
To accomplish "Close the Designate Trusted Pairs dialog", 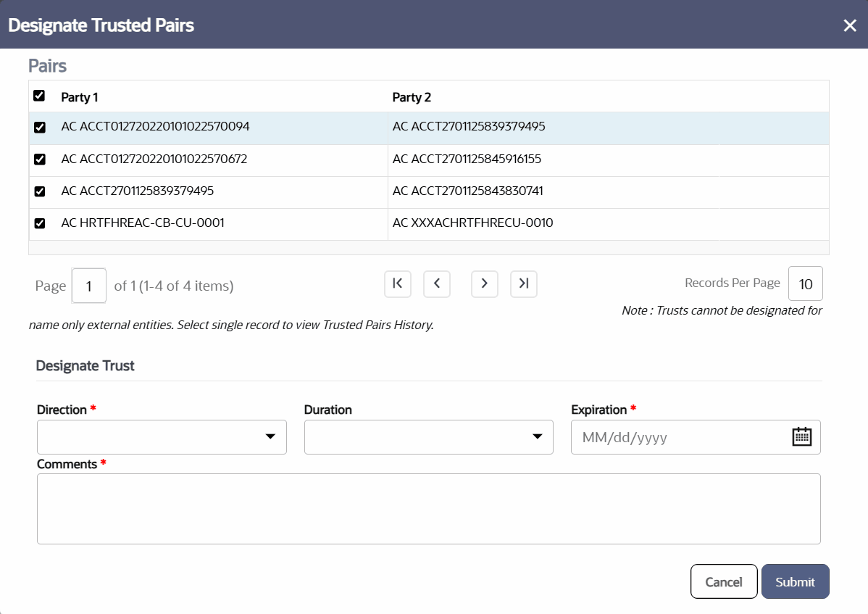I will pos(850,25).
